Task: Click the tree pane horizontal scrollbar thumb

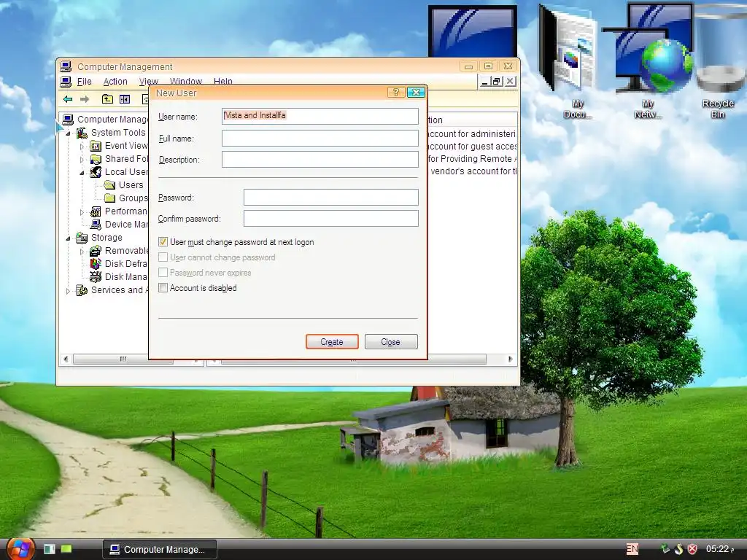Action: tap(123, 359)
